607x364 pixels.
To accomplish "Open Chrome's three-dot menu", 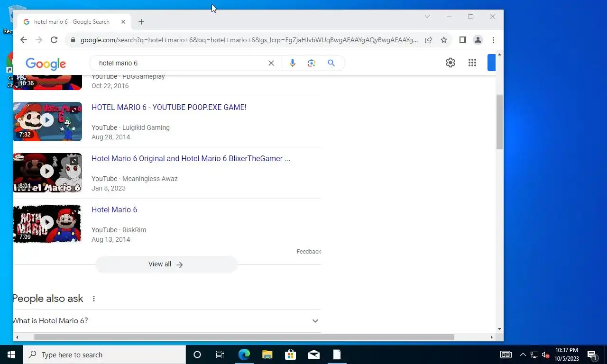I will click(x=493, y=40).
